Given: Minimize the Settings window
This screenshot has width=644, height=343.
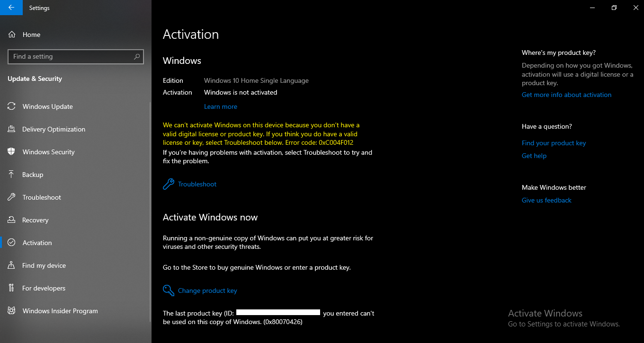Looking at the screenshot, I should click(592, 8).
